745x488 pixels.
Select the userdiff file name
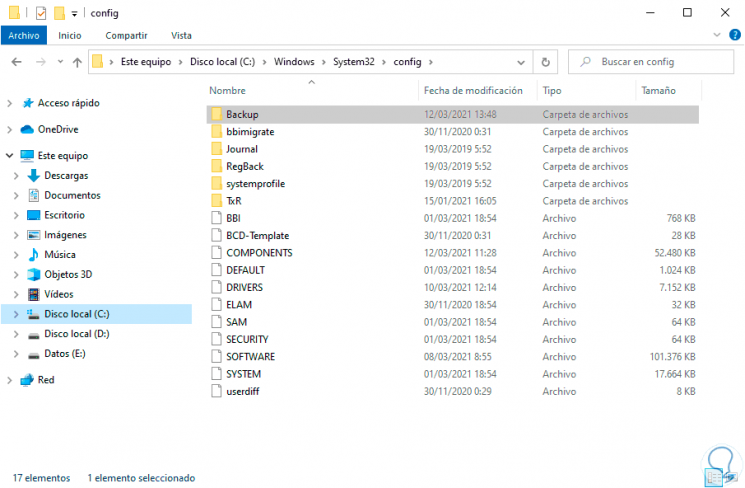pos(243,391)
